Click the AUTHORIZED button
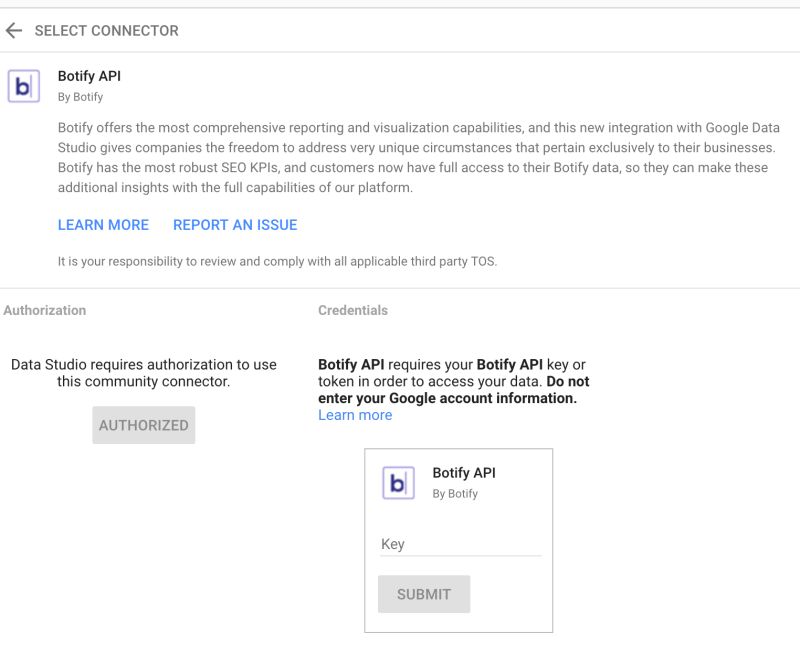800x654 pixels. (x=143, y=424)
